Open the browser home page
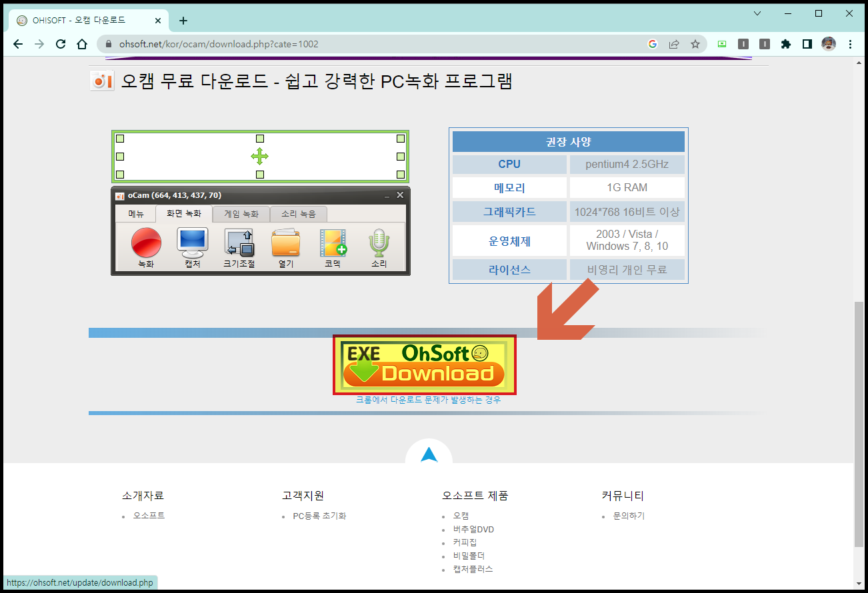 (82, 44)
